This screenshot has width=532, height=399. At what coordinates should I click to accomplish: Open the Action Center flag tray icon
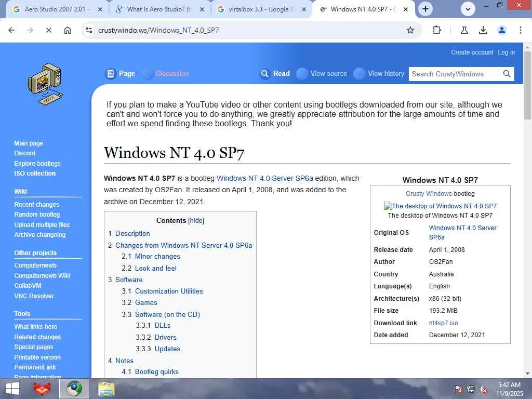pyautogui.click(x=458, y=389)
